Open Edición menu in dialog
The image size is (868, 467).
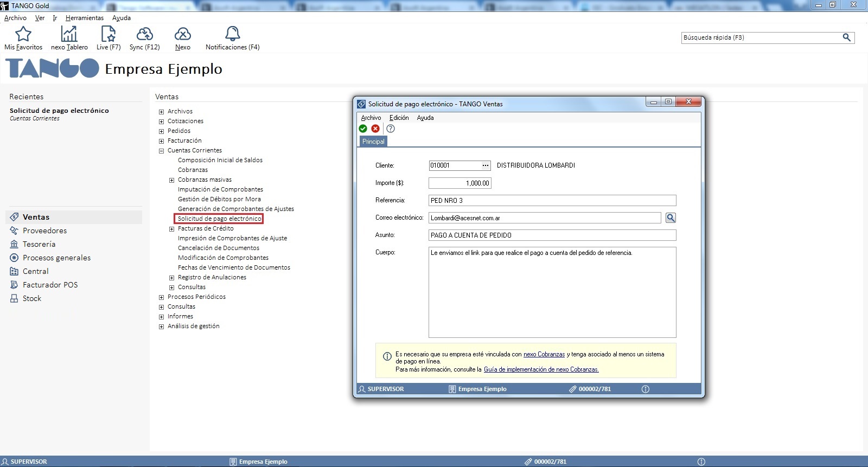click(399, 118)
